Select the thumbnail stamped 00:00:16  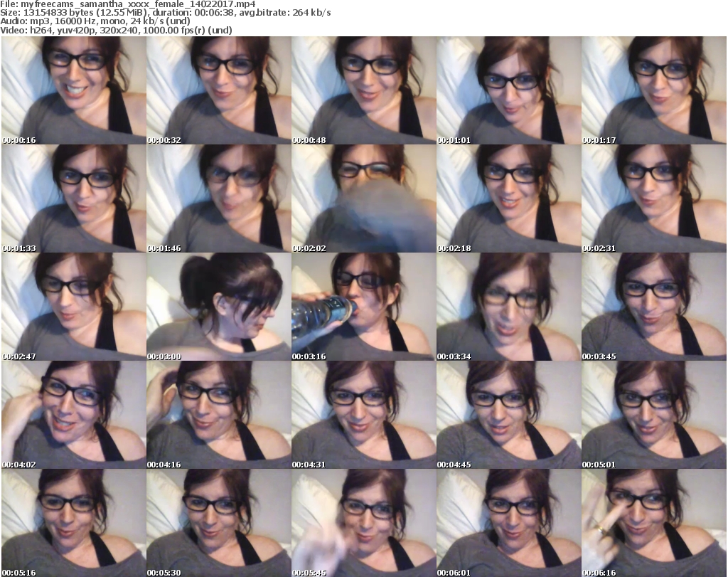point(74,90)
